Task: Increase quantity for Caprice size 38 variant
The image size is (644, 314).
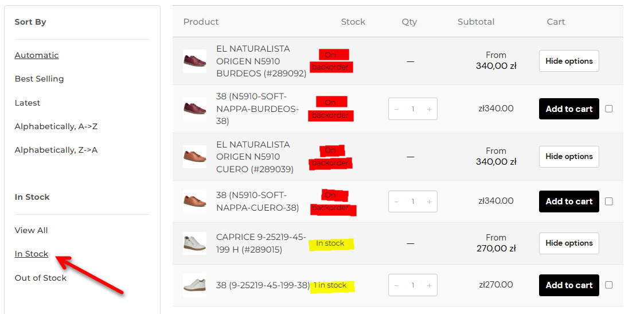Action: pyautogui.click(x=429, y=285)
